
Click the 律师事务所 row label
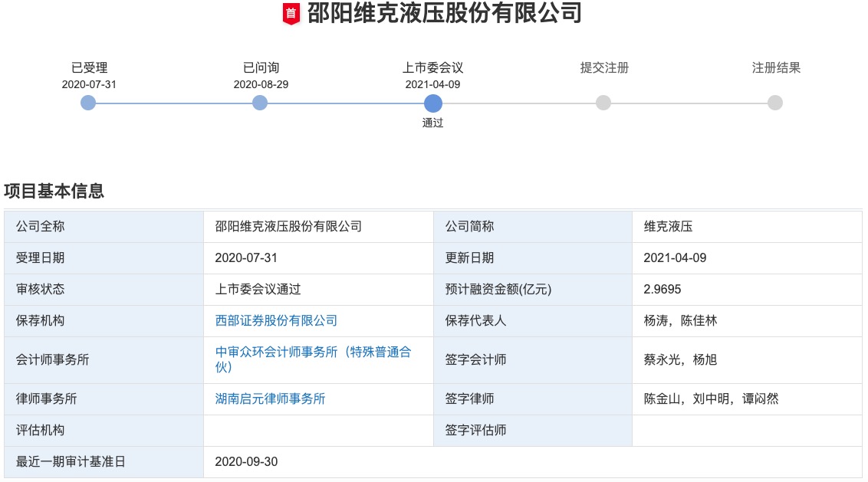point(47,398)
